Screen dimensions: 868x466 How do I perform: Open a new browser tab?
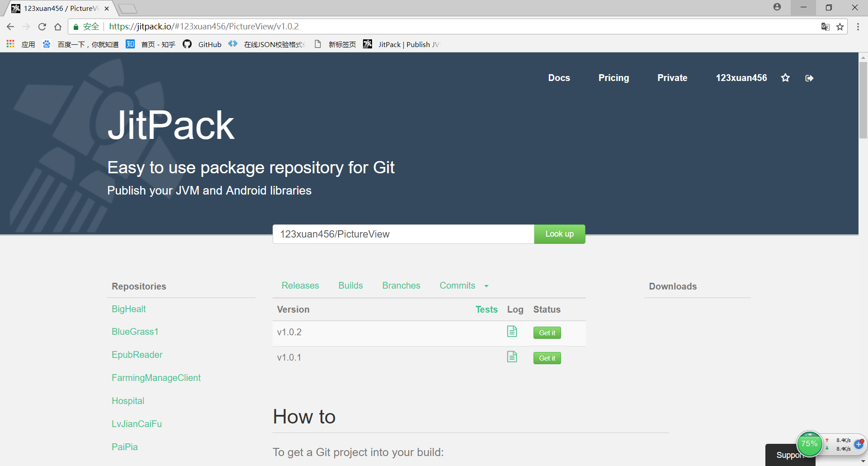128,9
